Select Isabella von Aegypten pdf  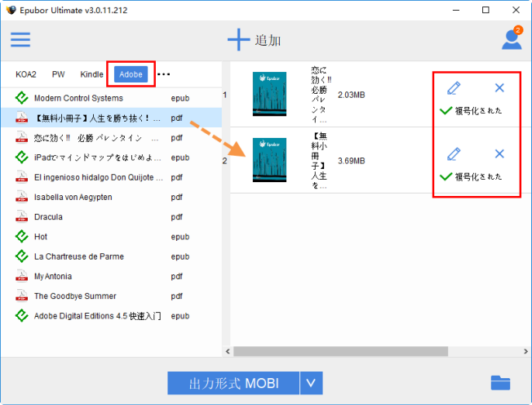pyautogui.click(x=111, y=197)
